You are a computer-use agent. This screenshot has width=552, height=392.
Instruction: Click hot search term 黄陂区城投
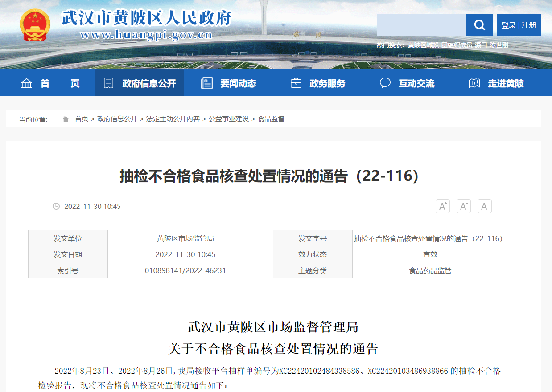[424, 45]
